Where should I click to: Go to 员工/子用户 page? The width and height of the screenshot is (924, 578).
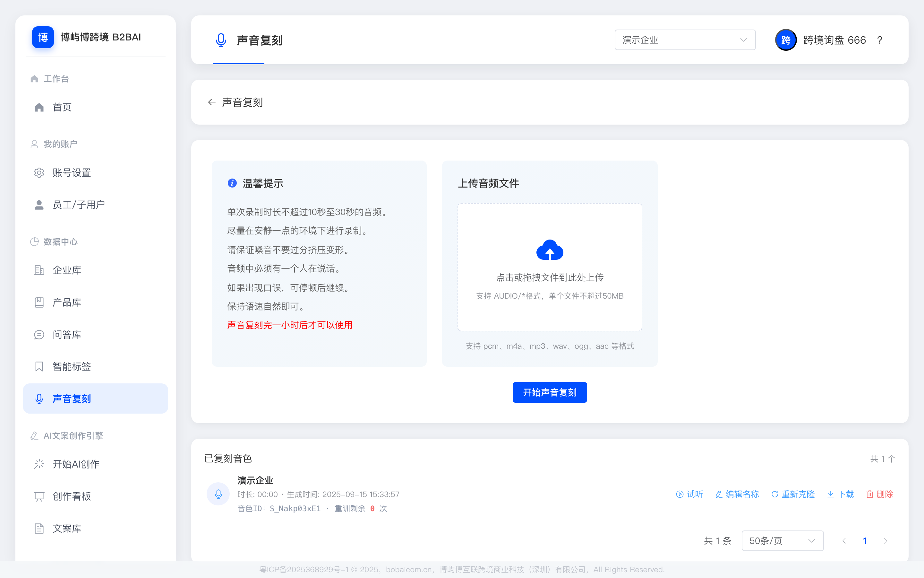pyautogui.click(x=96, y=205)
